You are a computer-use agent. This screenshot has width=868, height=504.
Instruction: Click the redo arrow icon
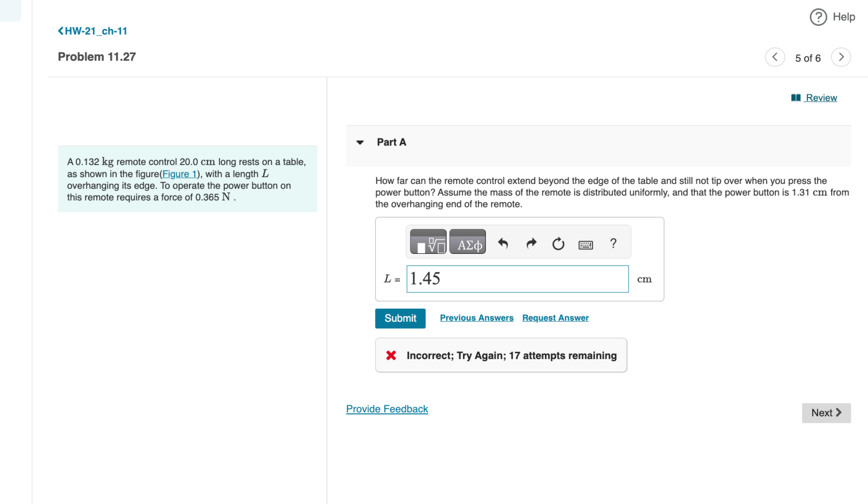click(531, 244)
